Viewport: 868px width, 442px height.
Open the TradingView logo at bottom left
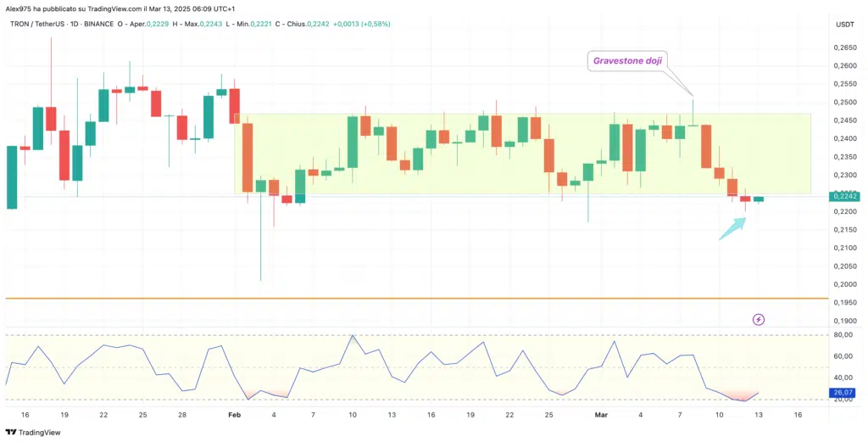tap(33, 432)
